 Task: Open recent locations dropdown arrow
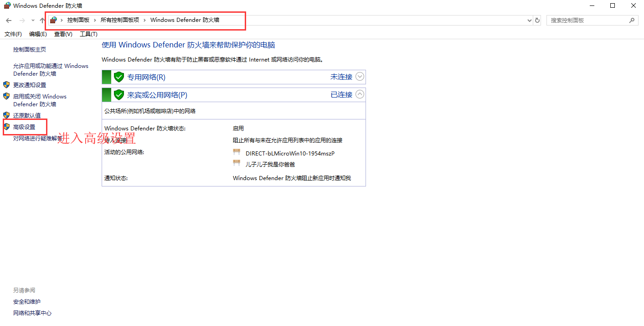[33, 21]
